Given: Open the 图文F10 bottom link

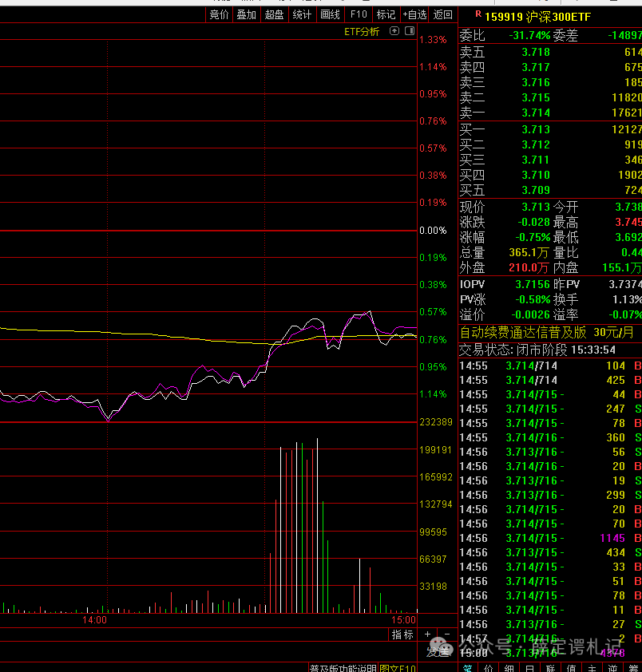Looking at the screenshot, I should [x=398, y=668].
